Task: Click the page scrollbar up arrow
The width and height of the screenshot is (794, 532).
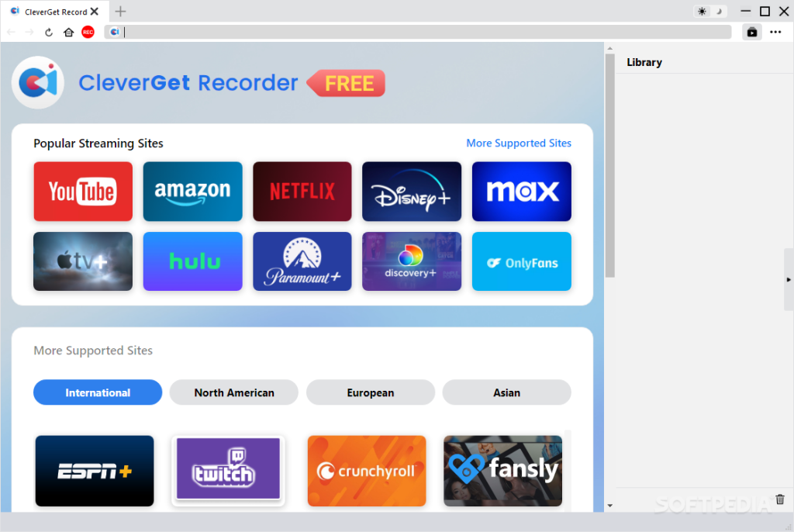Action: (x=609, y=49)
